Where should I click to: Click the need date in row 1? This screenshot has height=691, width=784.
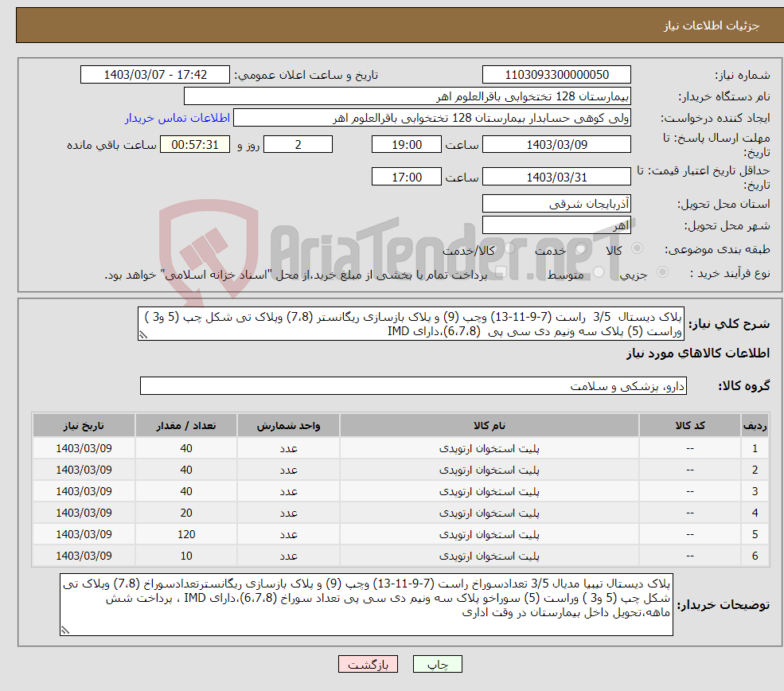tap(84, 448)
